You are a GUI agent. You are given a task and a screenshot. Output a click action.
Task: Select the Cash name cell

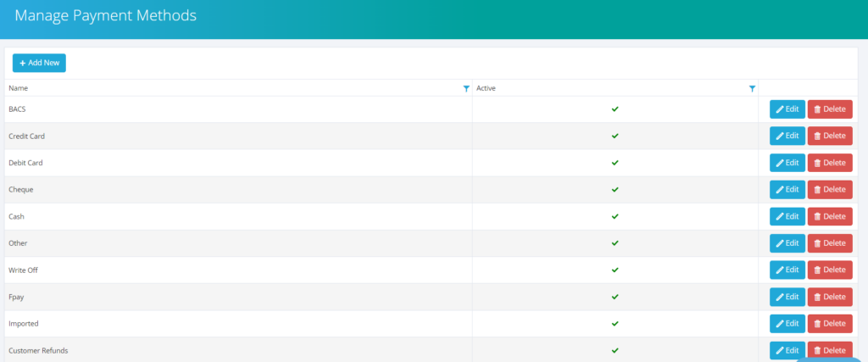tap(238, 216)
